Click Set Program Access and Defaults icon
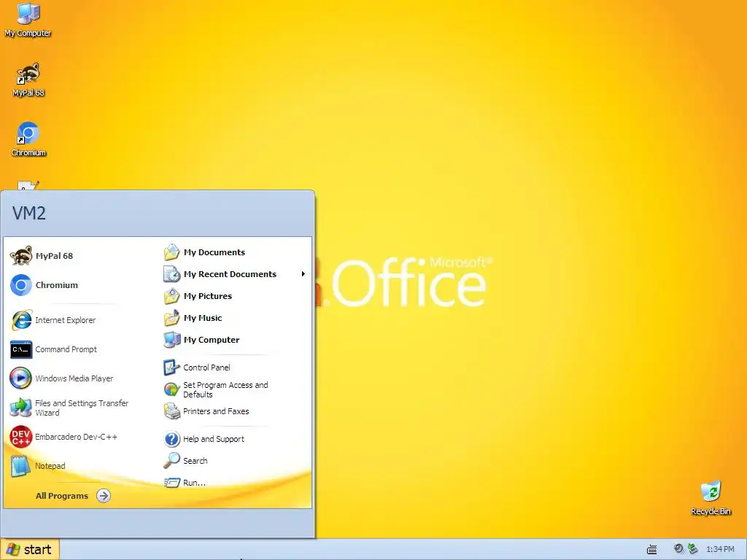Screen dimensions: 747x560 (171, 389)
